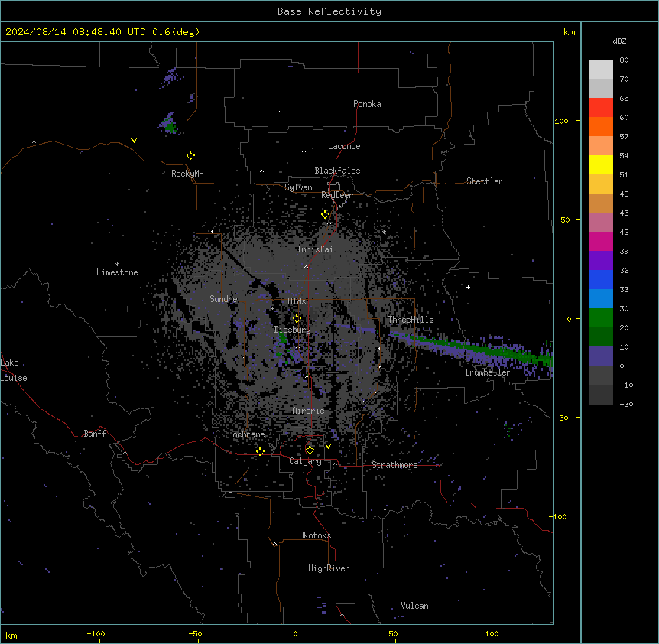Screen dimensions: 659x644
Task: Click the RockyMH label
Action: pos(187,174)
